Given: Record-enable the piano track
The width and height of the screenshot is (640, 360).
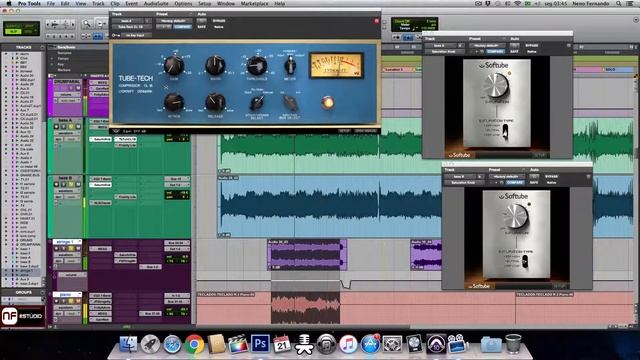Looking at the screenshot, I should pyautogui.click(x=57, y=301).
